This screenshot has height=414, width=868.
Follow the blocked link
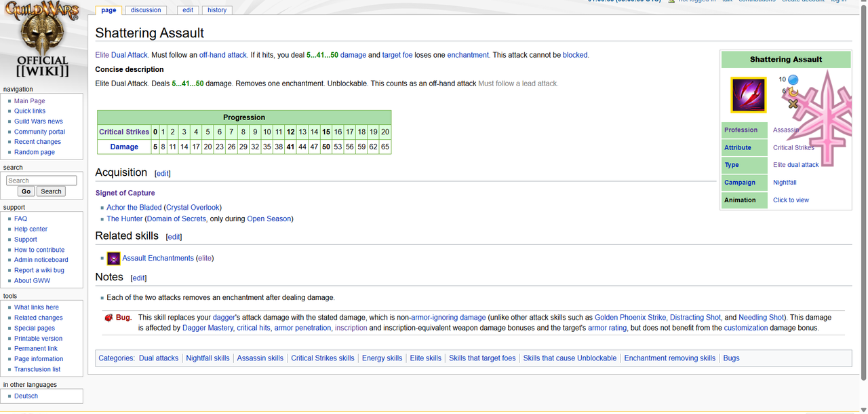point(575,55)
